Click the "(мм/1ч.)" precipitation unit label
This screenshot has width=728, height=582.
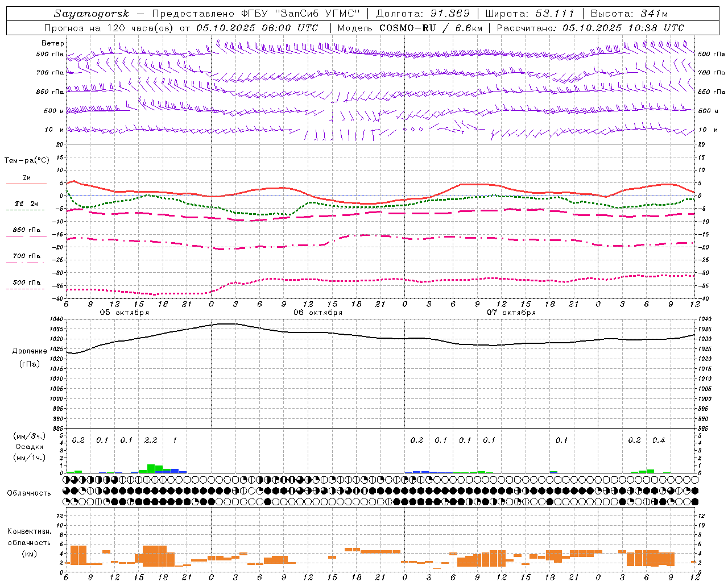pyautogui.click(x=29, y=458)
